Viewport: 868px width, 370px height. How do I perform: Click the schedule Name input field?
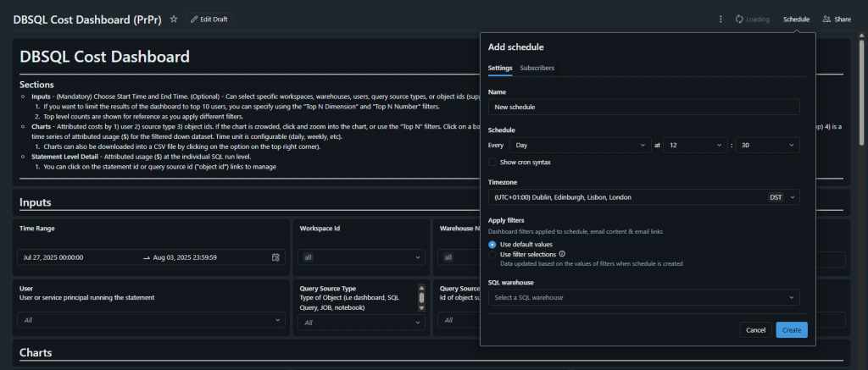[x=643, y=107]
